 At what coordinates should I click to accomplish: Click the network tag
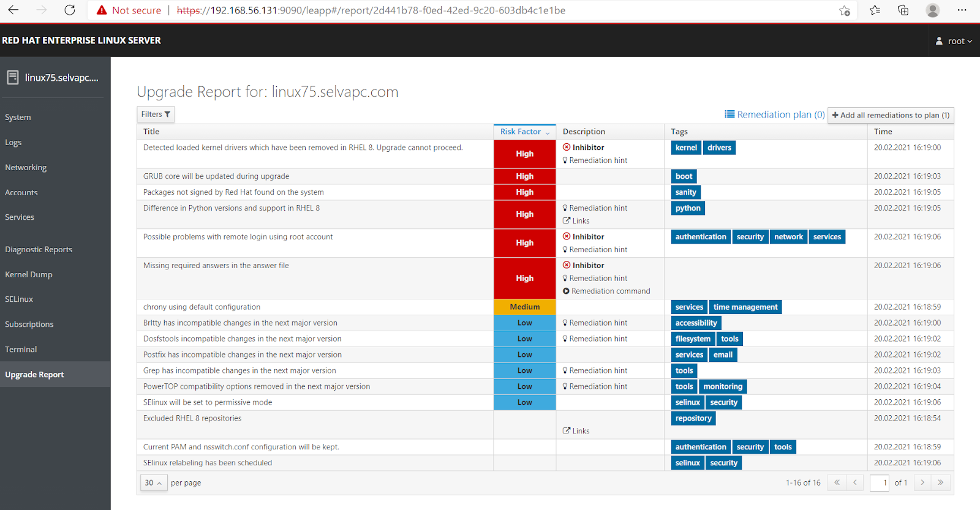point(788,237)
